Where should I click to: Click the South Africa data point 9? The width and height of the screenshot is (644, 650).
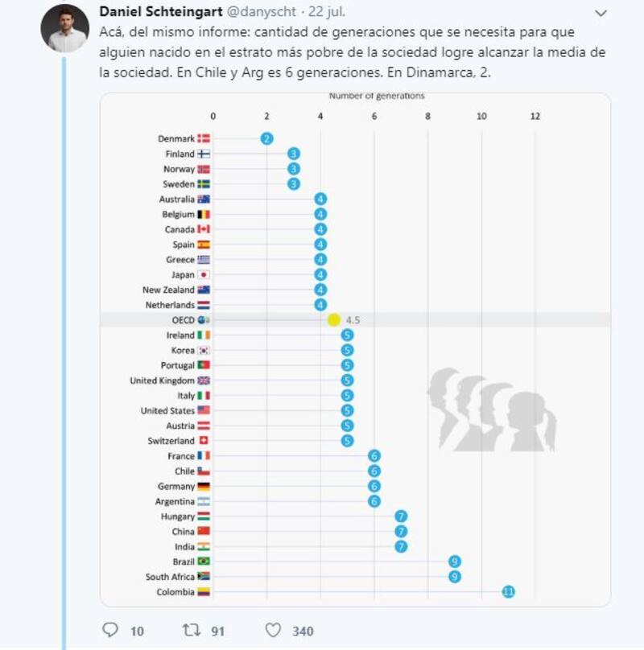(x=455, y=577)
